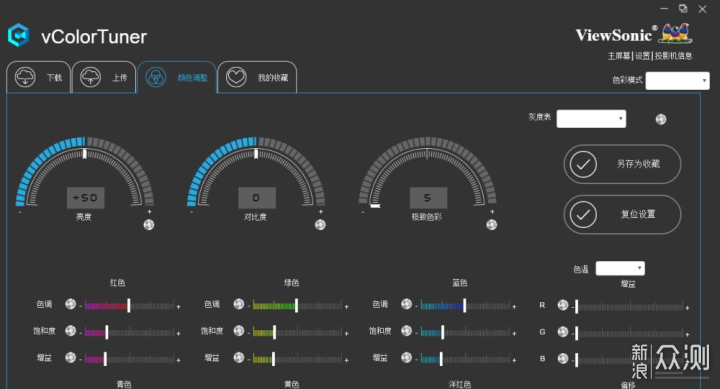Reset 绿色 色调 with its knob icon
720x389 pixels.
(239, 304)
